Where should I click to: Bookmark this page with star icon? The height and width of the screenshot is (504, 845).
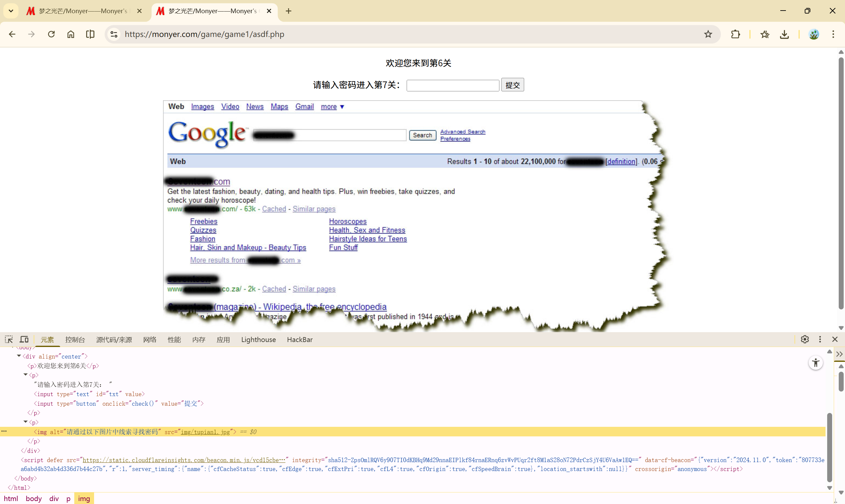tap(708, 34)
